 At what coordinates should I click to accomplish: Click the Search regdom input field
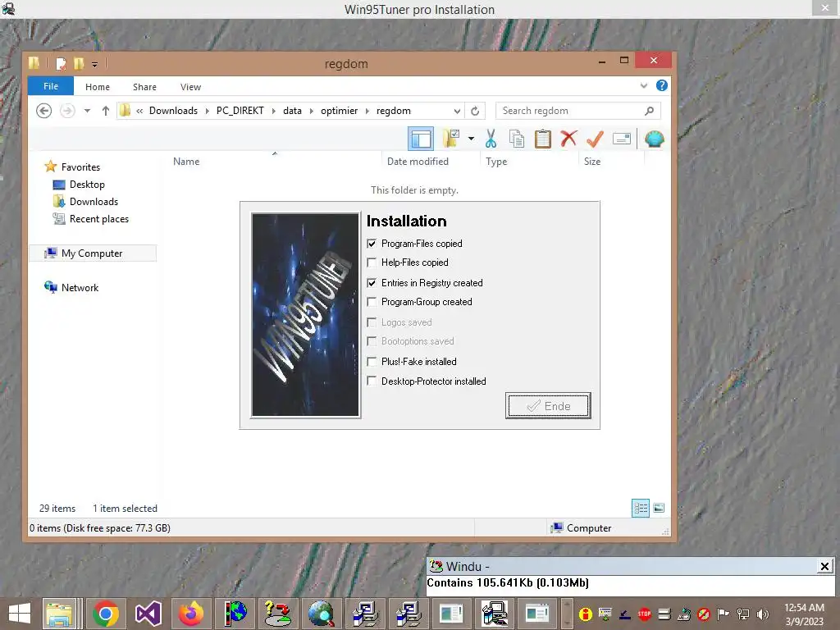(x=571, y=111)
